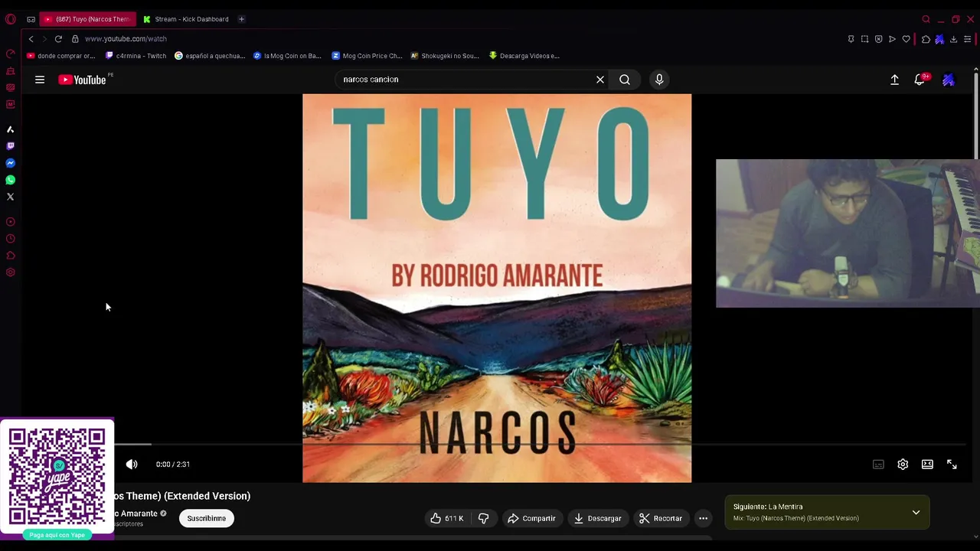Dislike the video

click(x=483, y=518)
